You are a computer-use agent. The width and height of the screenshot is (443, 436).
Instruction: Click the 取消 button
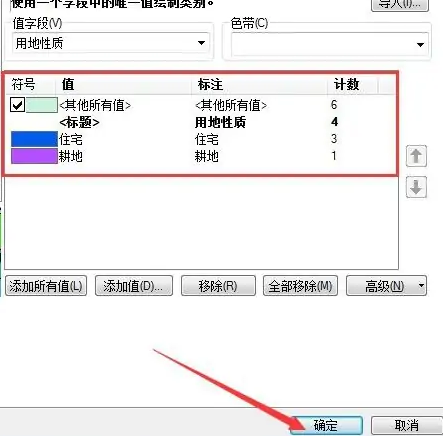click(407, 425)
